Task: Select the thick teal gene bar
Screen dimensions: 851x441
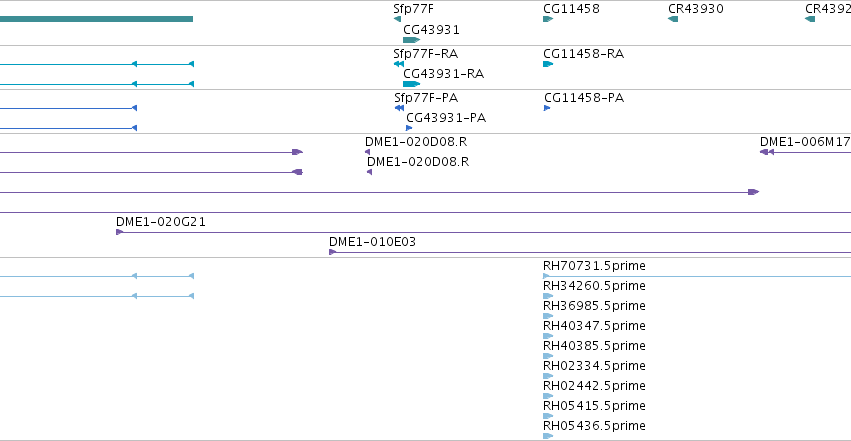Action: (96, 19)
